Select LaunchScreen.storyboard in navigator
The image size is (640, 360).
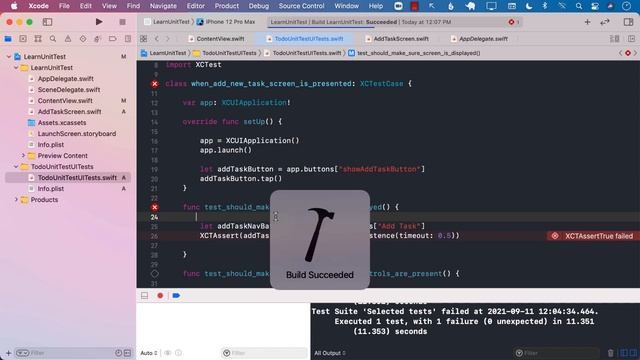point(76,134)
